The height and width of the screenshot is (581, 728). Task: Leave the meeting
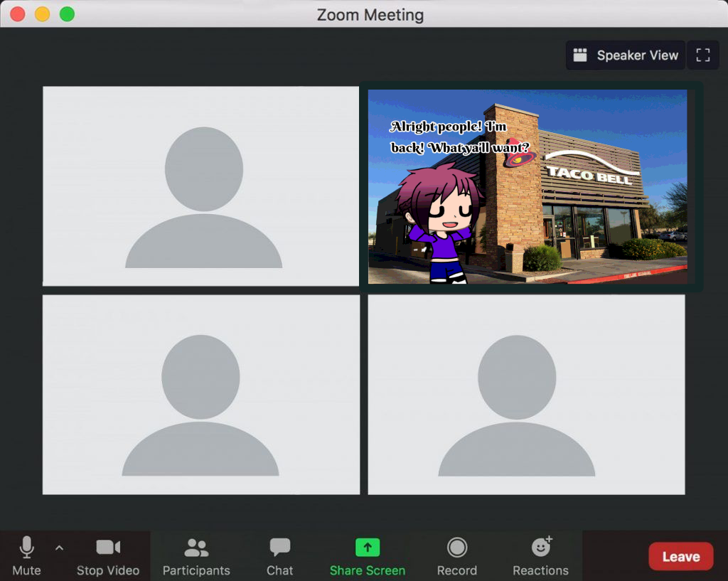coord(680,557)
